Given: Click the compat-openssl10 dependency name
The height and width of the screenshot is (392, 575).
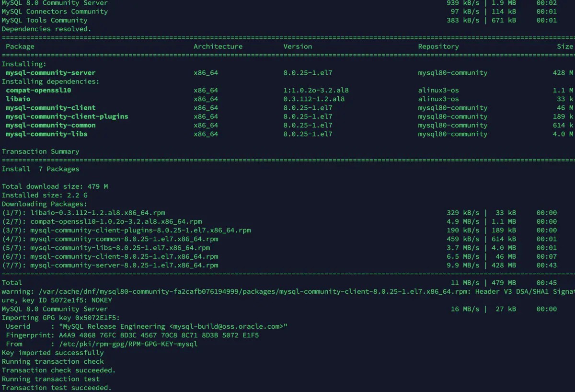Looking at the screenshot, I should 38,90.
